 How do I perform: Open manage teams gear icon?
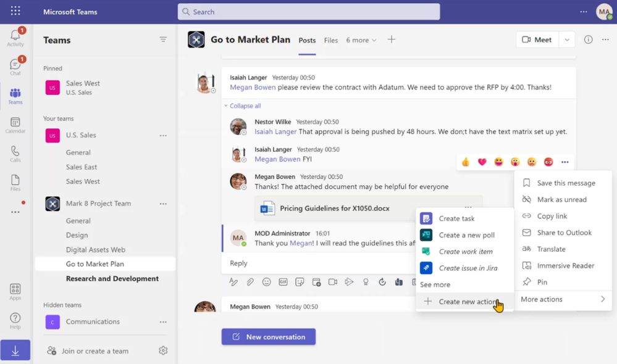click(x=163, y=350)
